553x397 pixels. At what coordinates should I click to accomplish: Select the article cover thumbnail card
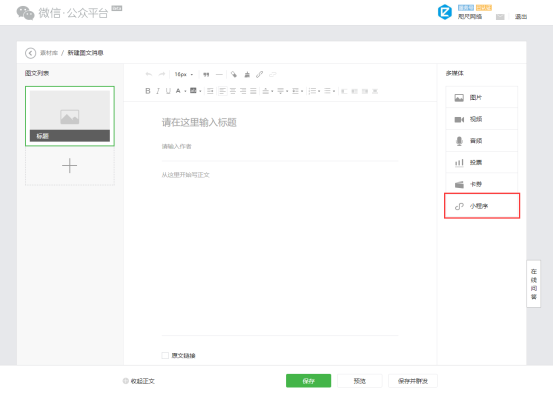pyautogui.click(x=70, y=116)
